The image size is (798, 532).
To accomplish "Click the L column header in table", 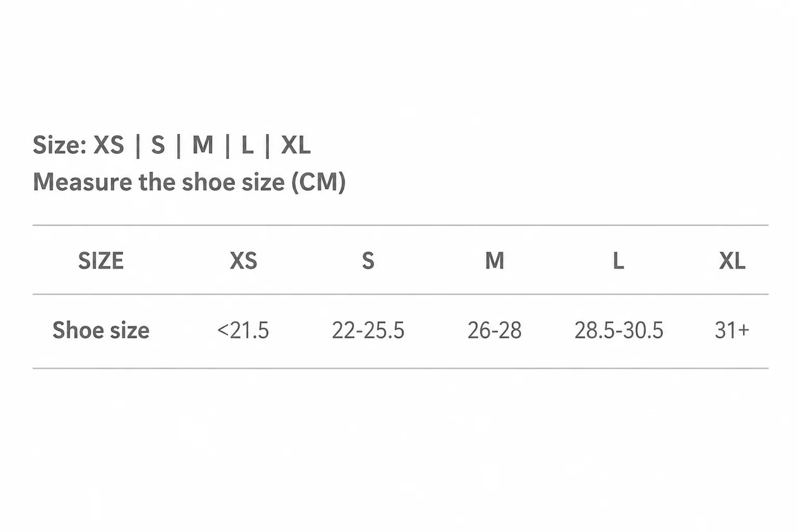I will (618, 261).
